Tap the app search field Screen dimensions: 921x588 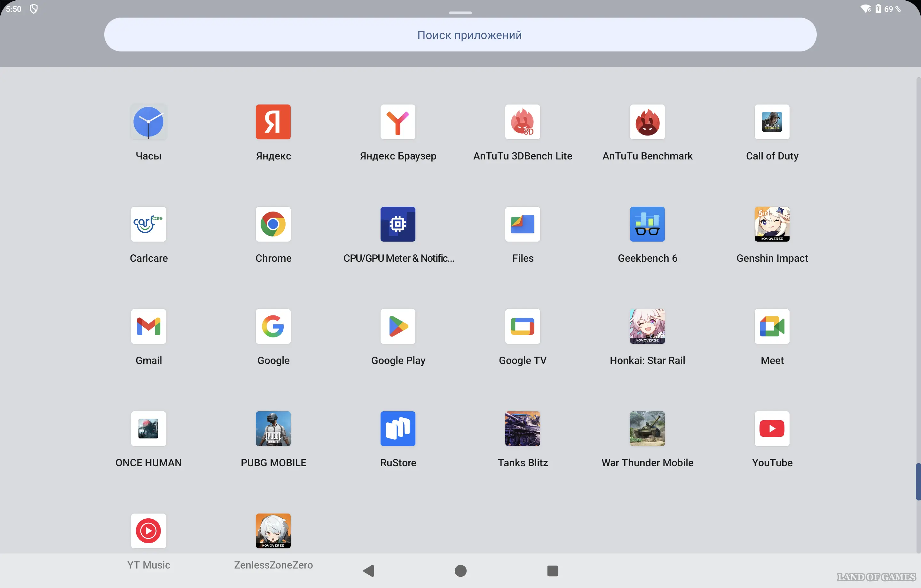point(460,35)
